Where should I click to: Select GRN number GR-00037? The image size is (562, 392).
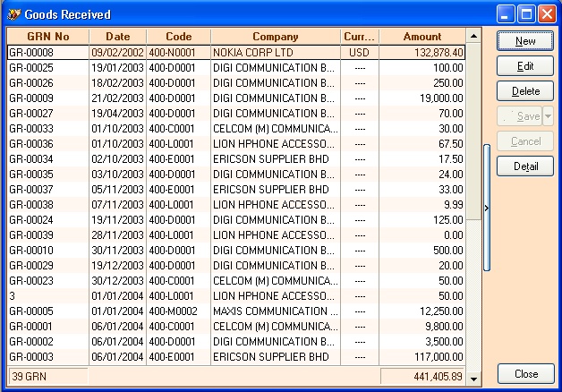click(31, 190)
